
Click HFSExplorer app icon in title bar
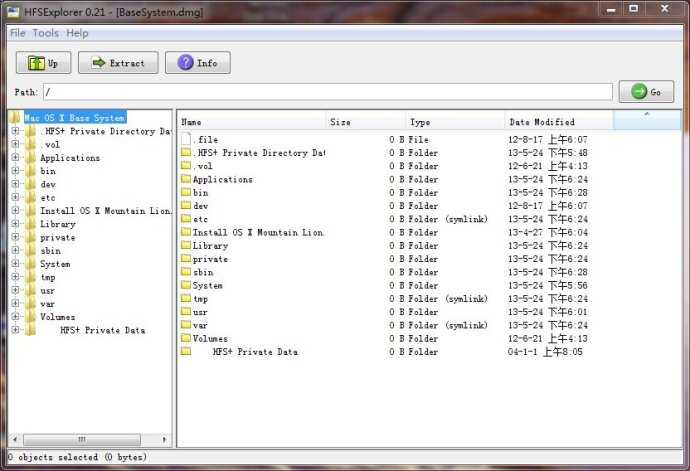point(14,11)
